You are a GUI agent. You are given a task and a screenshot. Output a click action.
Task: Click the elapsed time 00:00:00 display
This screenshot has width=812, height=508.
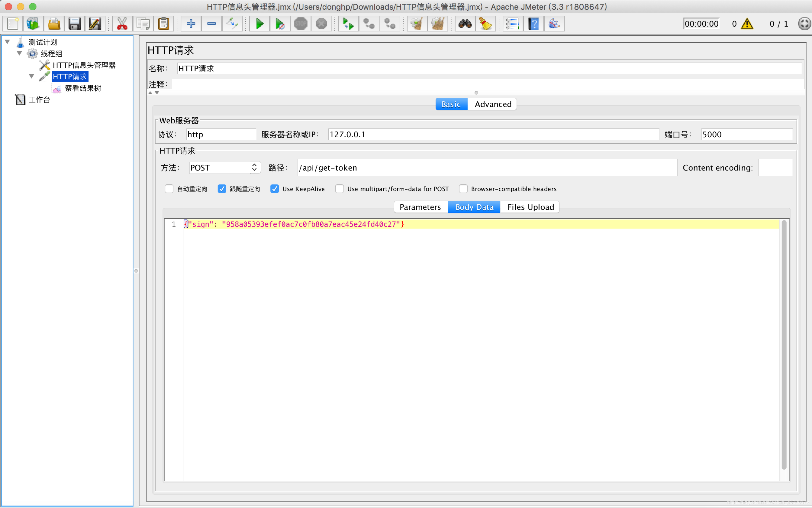pyautogui.click(x=701, y=24)
